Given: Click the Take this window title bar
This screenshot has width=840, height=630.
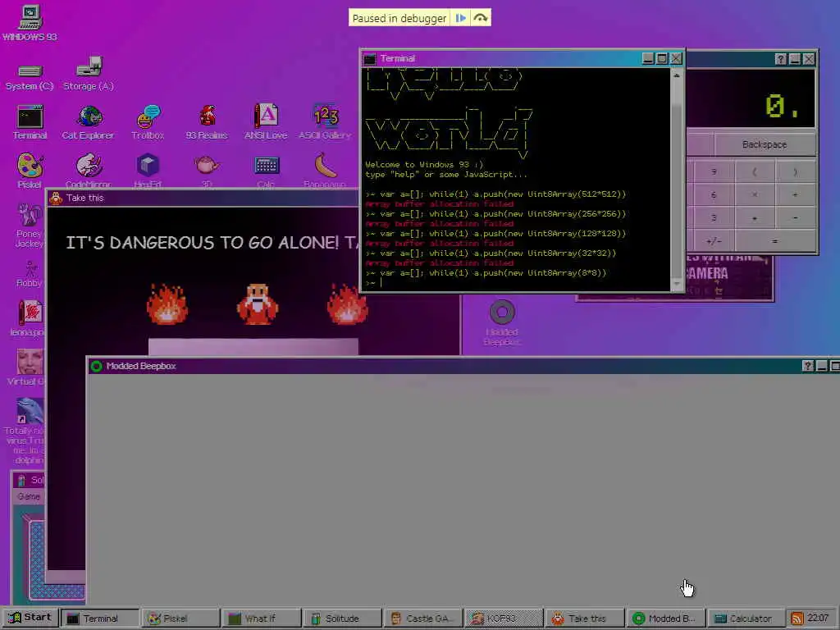Looking at the screenshot, I should click(x=203, y=198).
